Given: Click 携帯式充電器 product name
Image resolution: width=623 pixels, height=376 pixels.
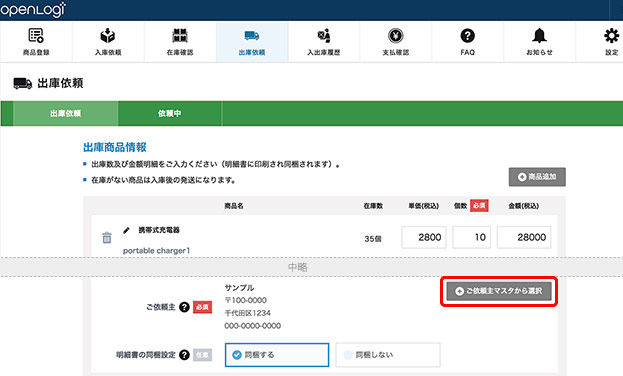Looking at the screenshot, I should pyautogui.click(x=159, y=230).
